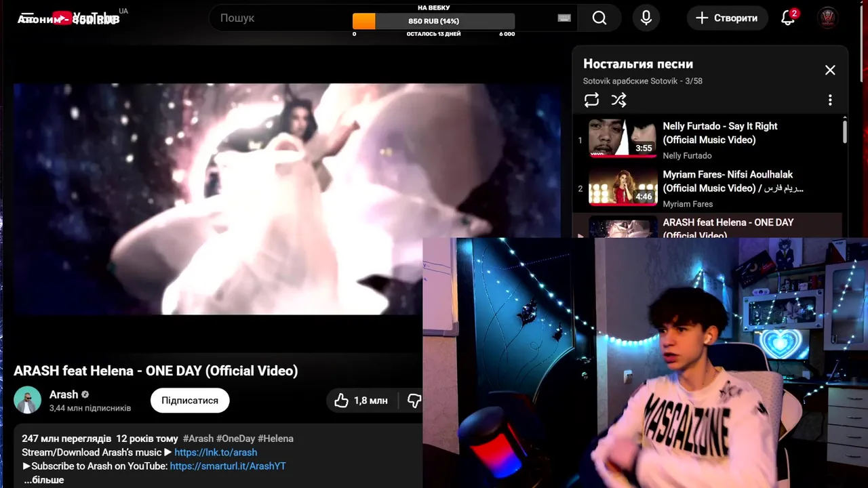Click the magnifier search button

click(599, 18)
